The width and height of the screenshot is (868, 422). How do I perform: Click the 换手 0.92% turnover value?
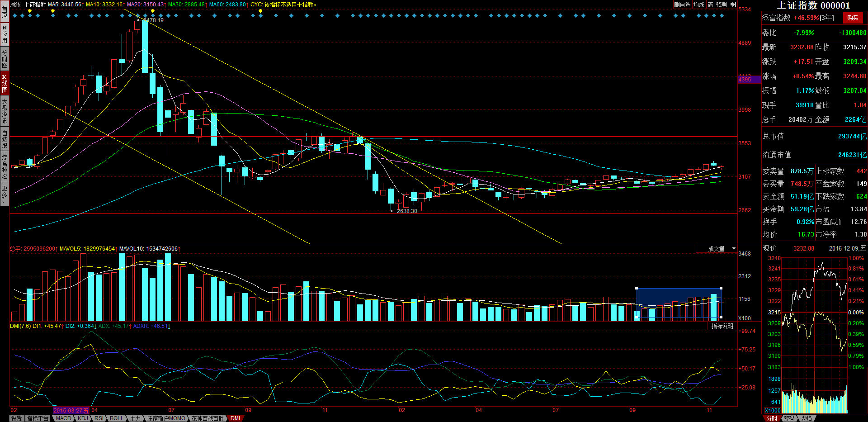coord(805,222)
